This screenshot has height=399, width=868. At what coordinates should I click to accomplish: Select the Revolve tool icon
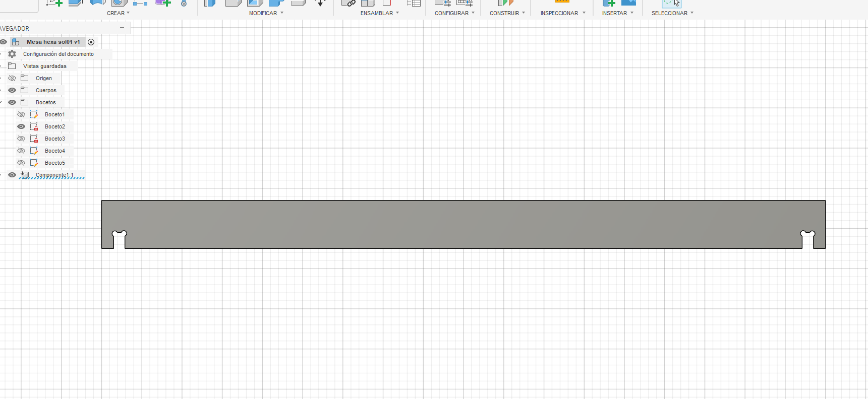[x=97, y=3]
